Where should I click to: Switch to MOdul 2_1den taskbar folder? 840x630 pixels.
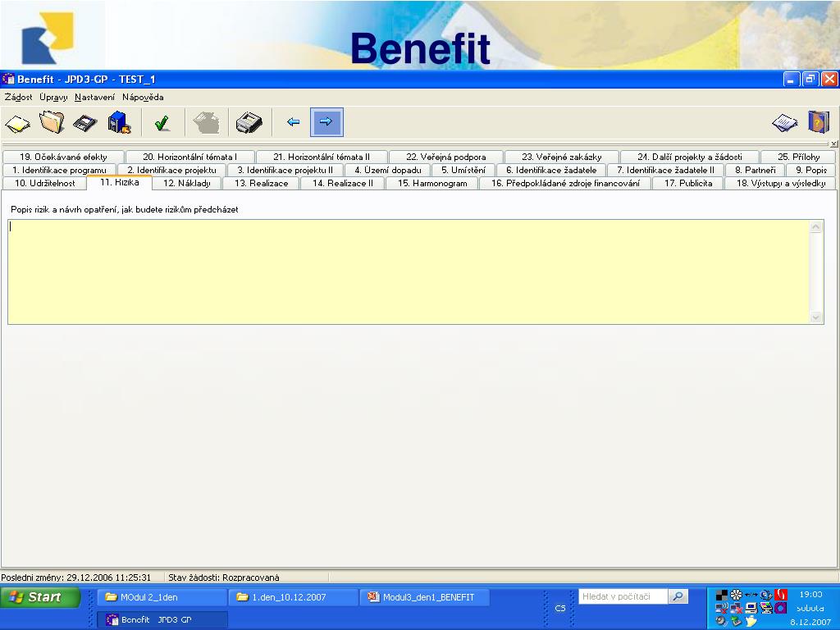click(x=162, y=597)
